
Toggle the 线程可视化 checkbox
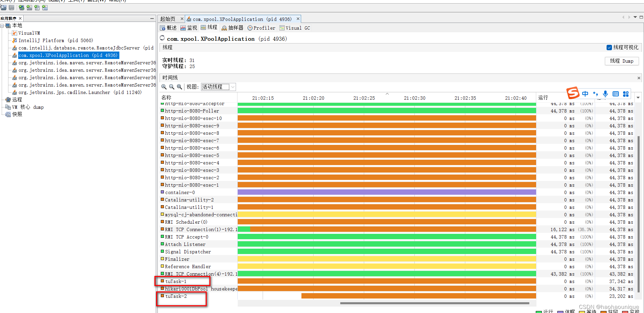(609, 48)
